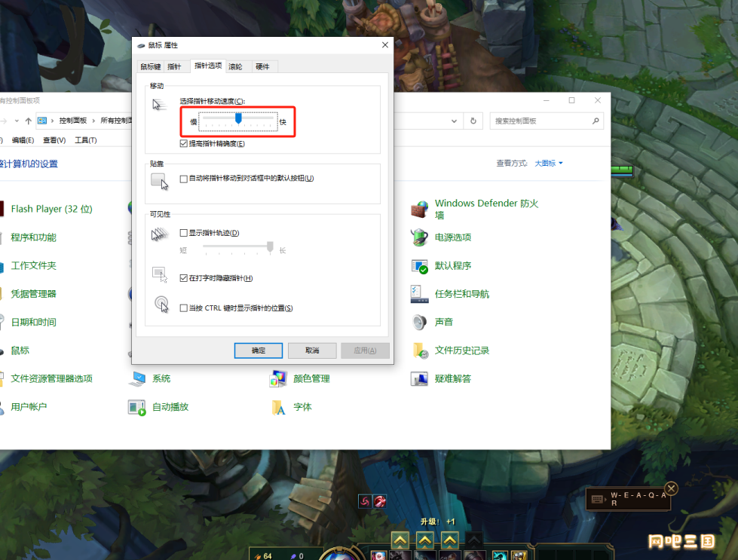Expand the arrow before 控制面板 in the breadcrumb
Screen dimensions: 738x560
(52, 121)
